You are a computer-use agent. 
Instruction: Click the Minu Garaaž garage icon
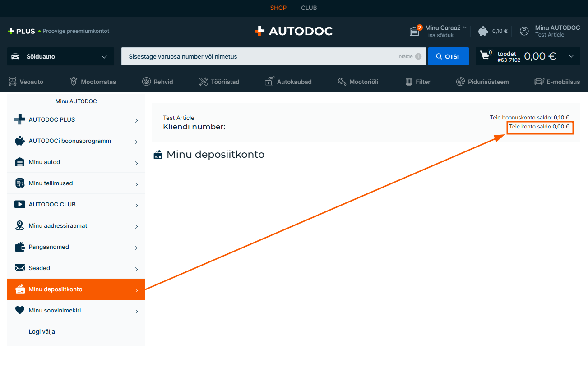pyautogui.click(x=414, y=31)
